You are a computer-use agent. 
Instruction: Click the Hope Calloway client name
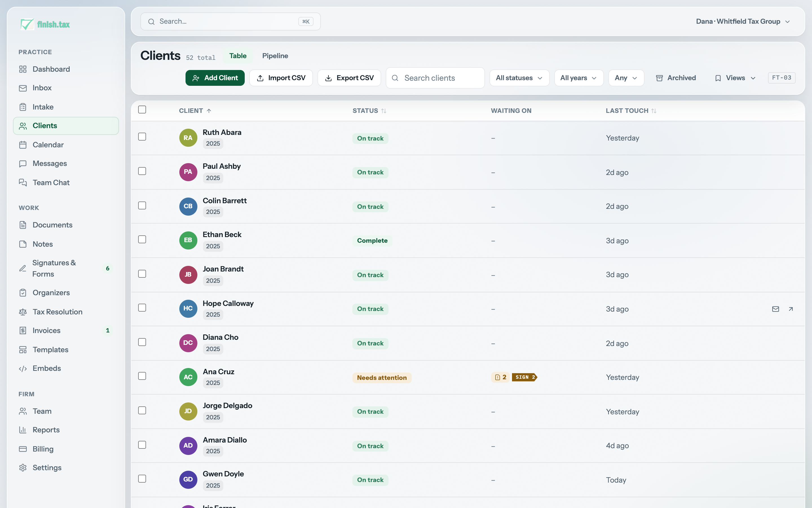coord(228,303)
